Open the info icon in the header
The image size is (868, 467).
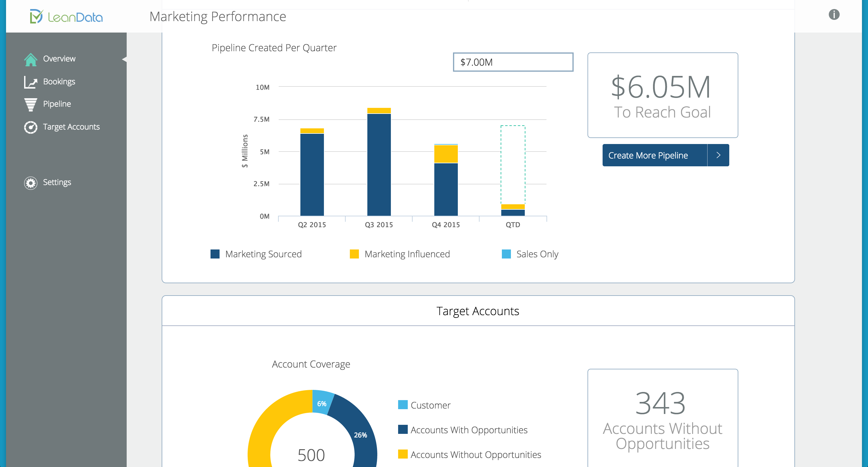click(x=834, y=14)
